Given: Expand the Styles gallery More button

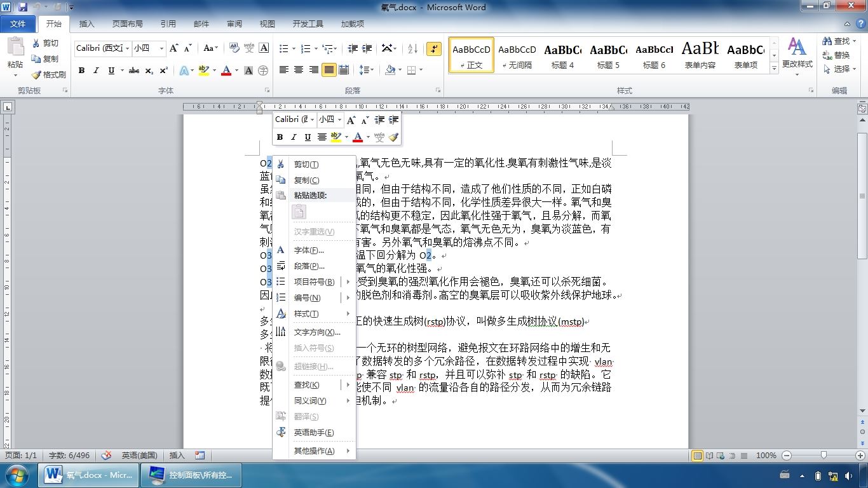Looking at the screenshot, I should point(774,67).
